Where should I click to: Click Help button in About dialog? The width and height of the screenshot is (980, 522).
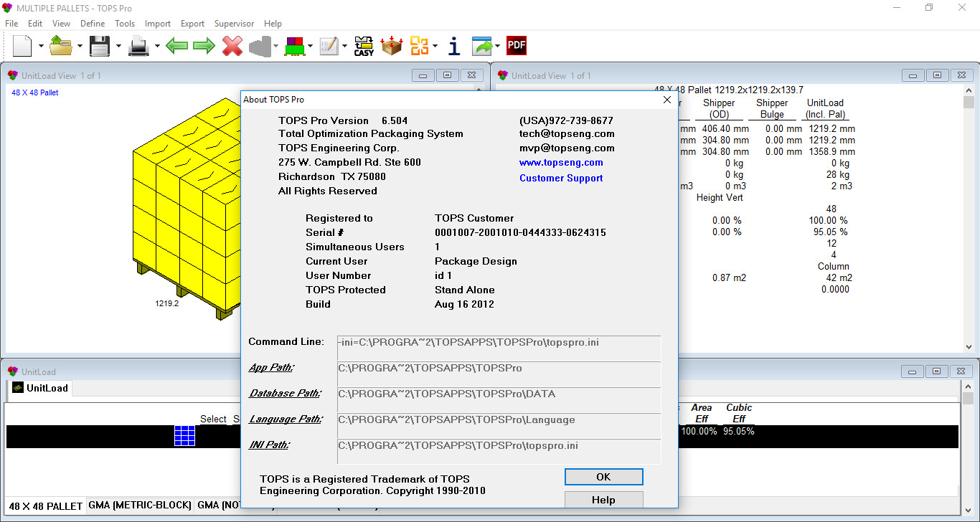click(x=603, y=500)
